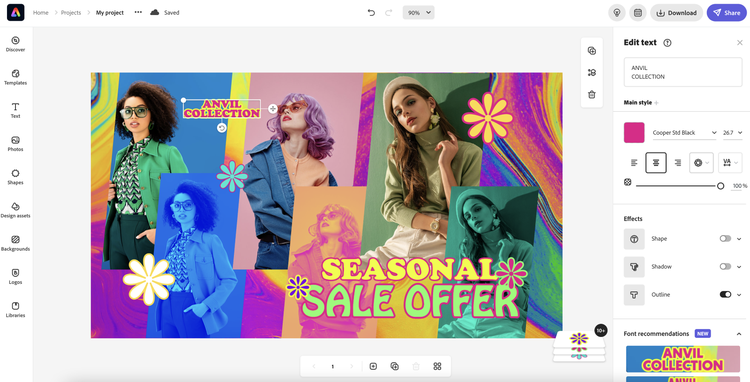750x382 pixels.
Task: Click the lightbulb icon in top bar
Action: coord(617,13)
